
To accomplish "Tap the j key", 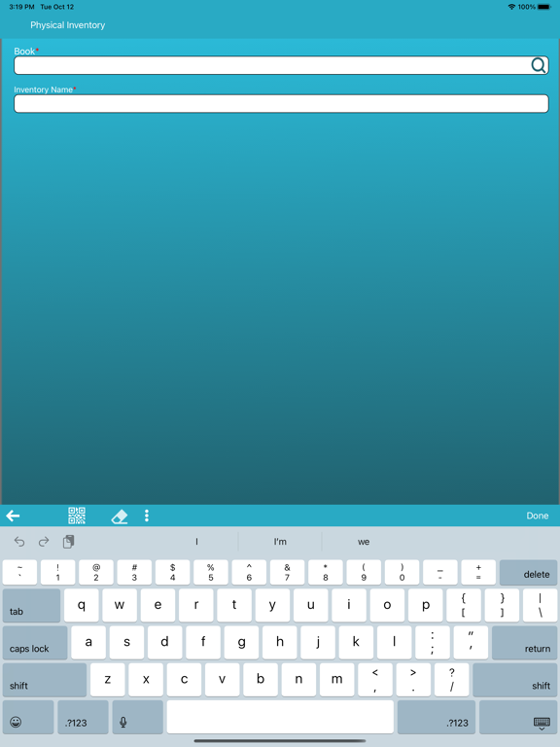I will click(318, 642).
